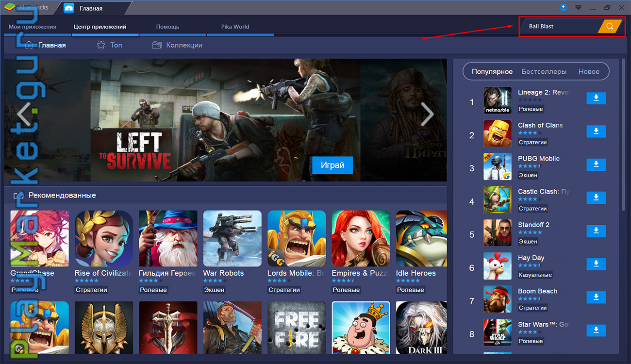Open the title bar dropdown menu arrow
The width and height of the screenshot is (631, 364).
578,8
